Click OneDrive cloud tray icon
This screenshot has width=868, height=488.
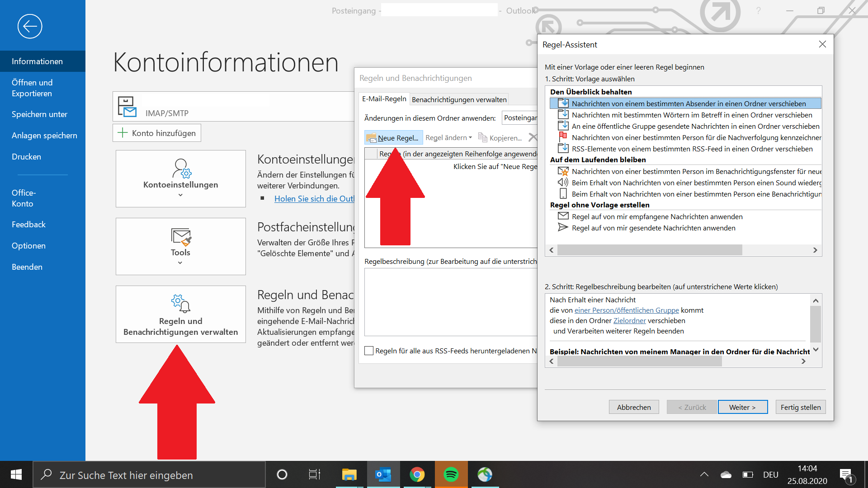pos(726,474)
